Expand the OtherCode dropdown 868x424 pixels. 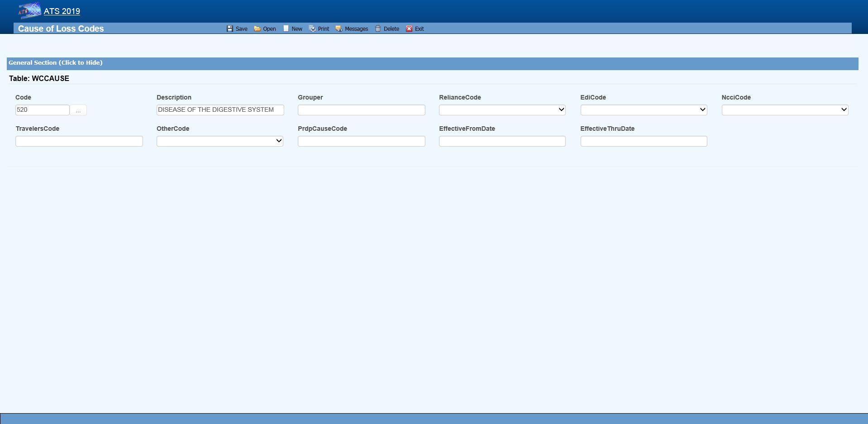point(219,141)
